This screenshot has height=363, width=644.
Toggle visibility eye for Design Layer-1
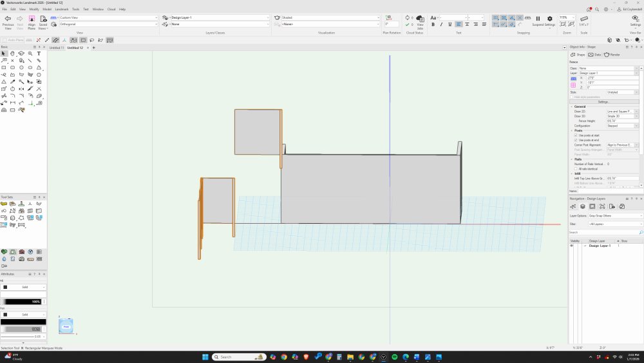571,246
